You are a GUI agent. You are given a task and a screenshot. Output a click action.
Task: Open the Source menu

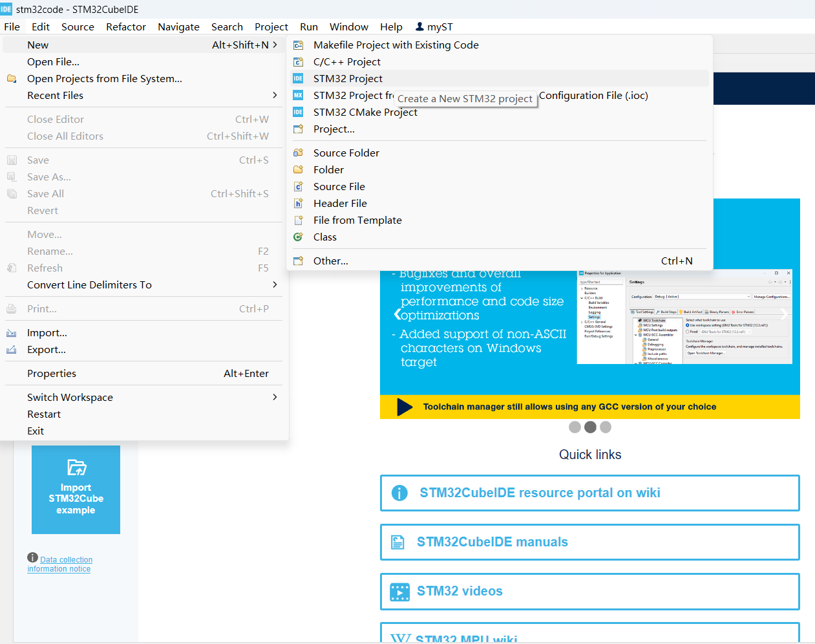click(78, 27)
